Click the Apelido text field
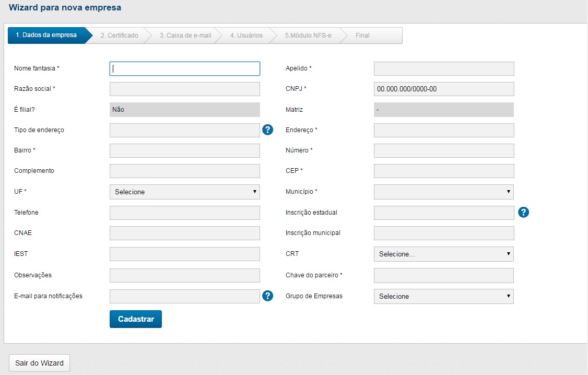The height and width of the screenshot is (375, 588). pos(443,69)
